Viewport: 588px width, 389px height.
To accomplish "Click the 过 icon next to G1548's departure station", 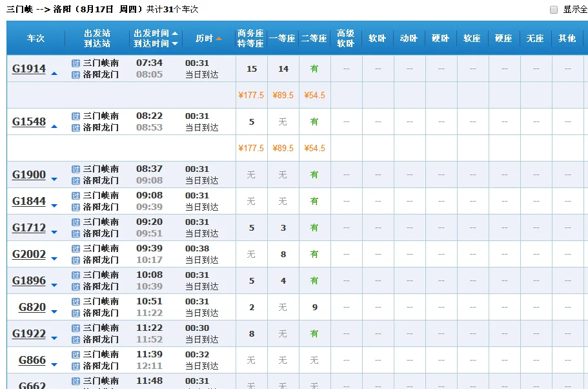I will (76, 116).
